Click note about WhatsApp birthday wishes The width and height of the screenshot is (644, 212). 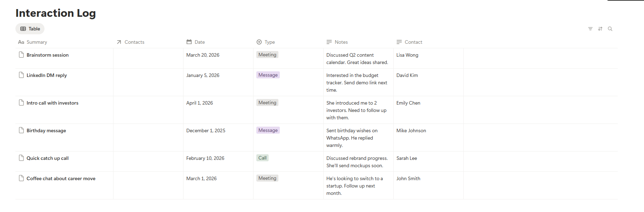tap(352, 138)
